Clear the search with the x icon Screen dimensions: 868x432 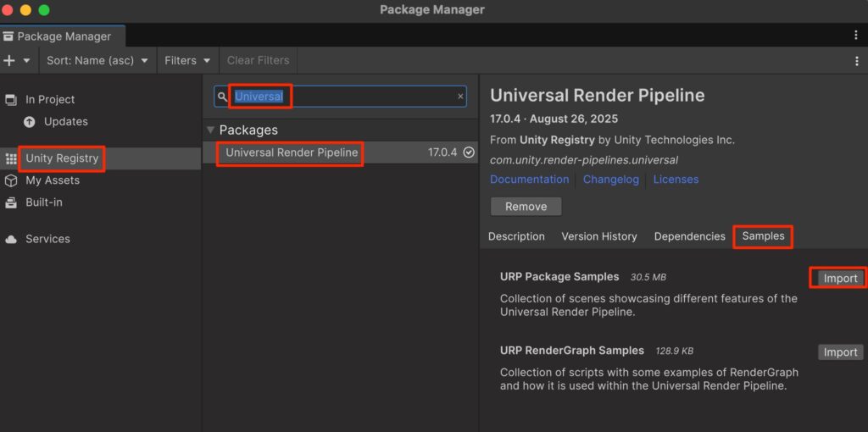(x=460, y=97)
